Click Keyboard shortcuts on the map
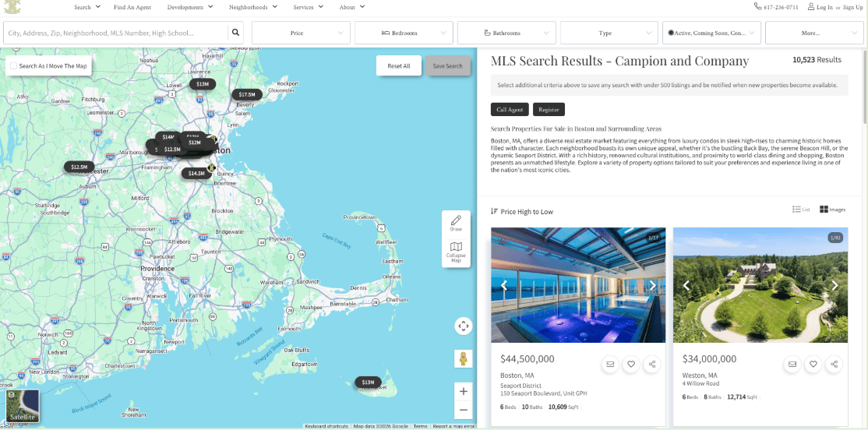868x430 pixels. click(x=326, y=426)
